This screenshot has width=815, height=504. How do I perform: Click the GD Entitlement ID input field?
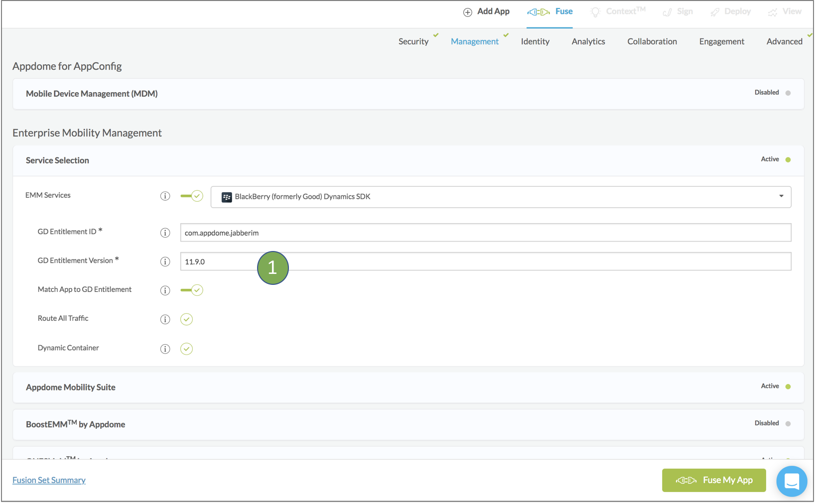pyautogui.click(x=486, y=233)
